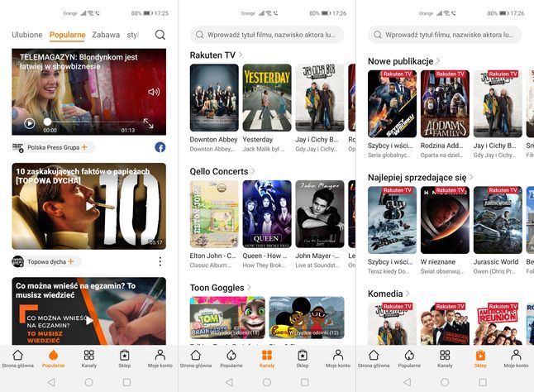Play the 10 zaskakujących faktów video
Screen dimensions: 534x392
[x=89, y=206]
